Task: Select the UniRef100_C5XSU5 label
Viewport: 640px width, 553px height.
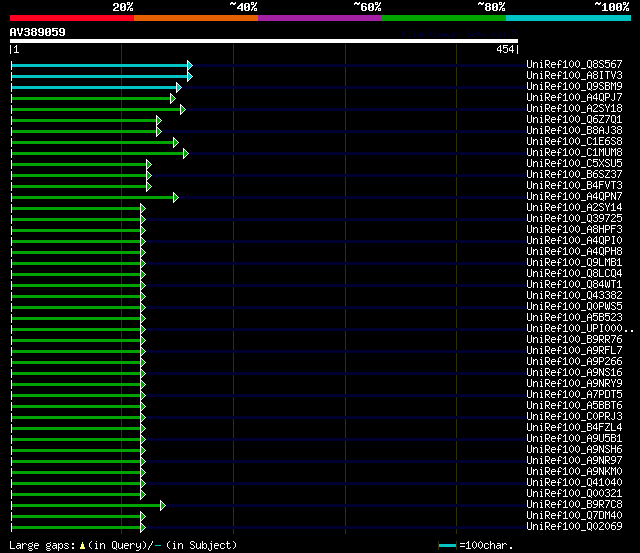Action: point(574,164)
